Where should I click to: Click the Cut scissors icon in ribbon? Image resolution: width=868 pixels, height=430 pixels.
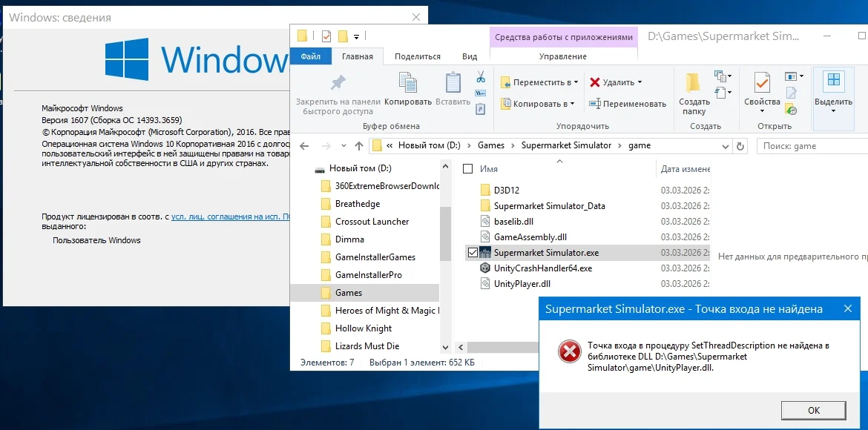point(480,77)
